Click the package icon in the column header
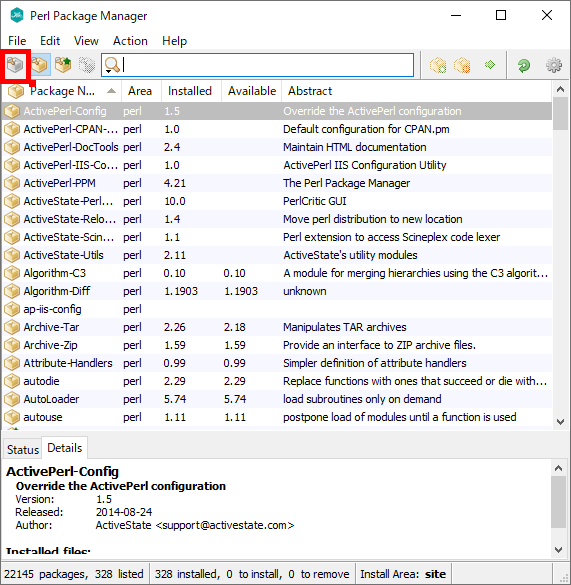 16,91
